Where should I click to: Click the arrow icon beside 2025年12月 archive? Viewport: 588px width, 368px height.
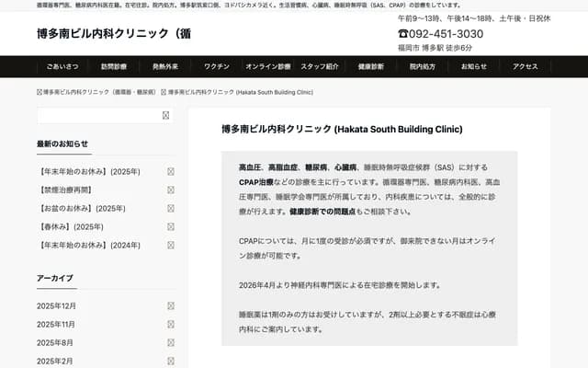point(171,306)
